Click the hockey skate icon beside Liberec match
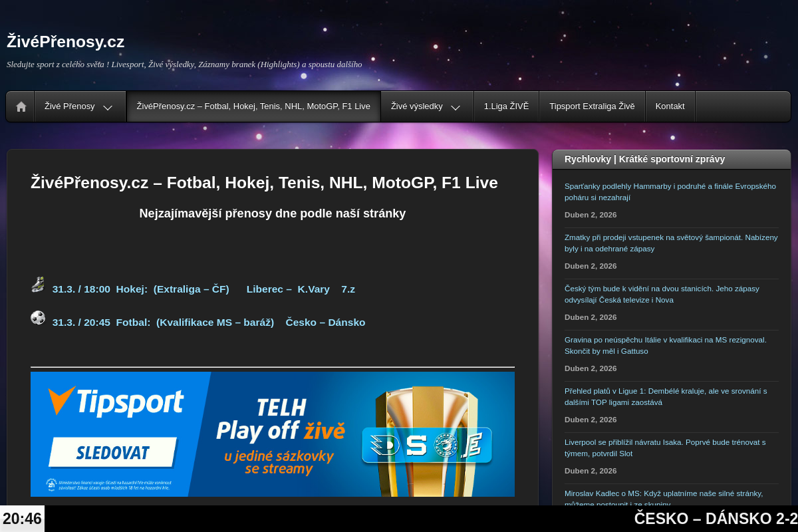This screenshot has height=532, width=798. [x=38, y=285]
